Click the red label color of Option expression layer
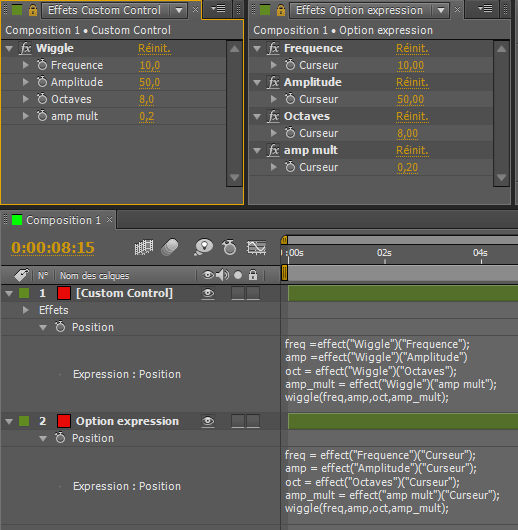Screen dimensions: 518x530 (x=64, y=421)
